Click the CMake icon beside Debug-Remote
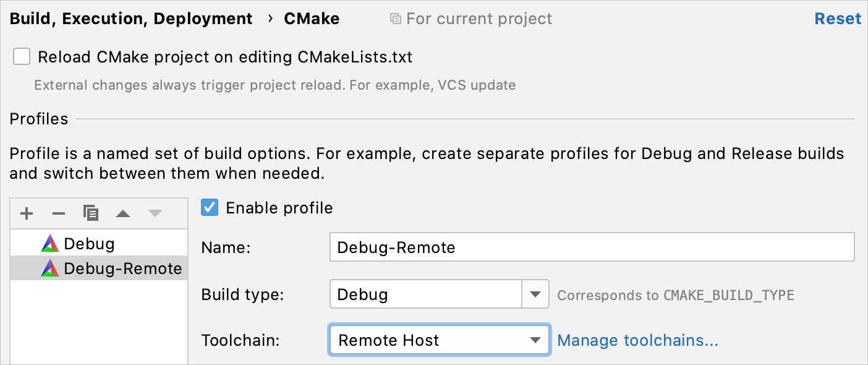The width and height of the screenshot is (868, 365). pos(49,268)
